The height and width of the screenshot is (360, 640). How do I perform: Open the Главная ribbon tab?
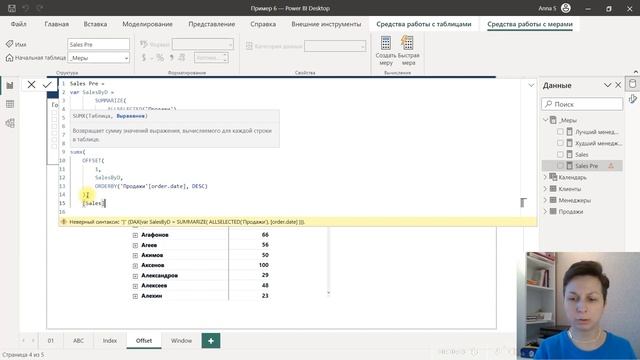pos(56,24)
